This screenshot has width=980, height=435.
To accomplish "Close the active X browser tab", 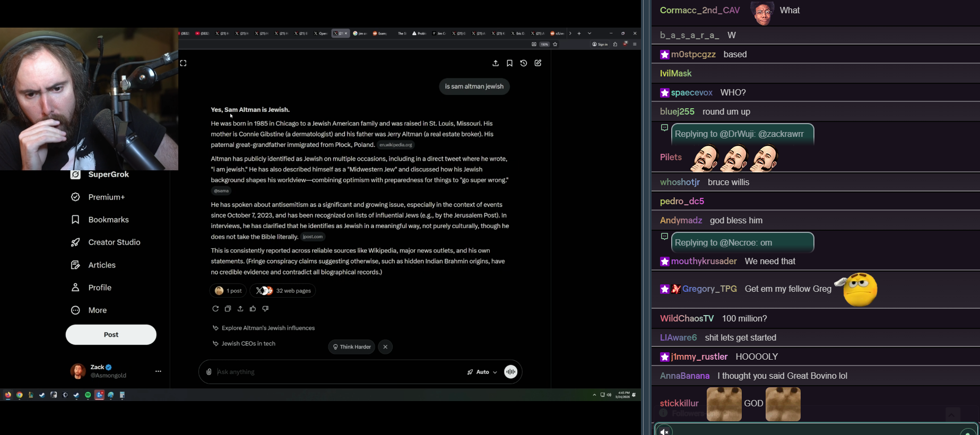I will tap(346, 33).
